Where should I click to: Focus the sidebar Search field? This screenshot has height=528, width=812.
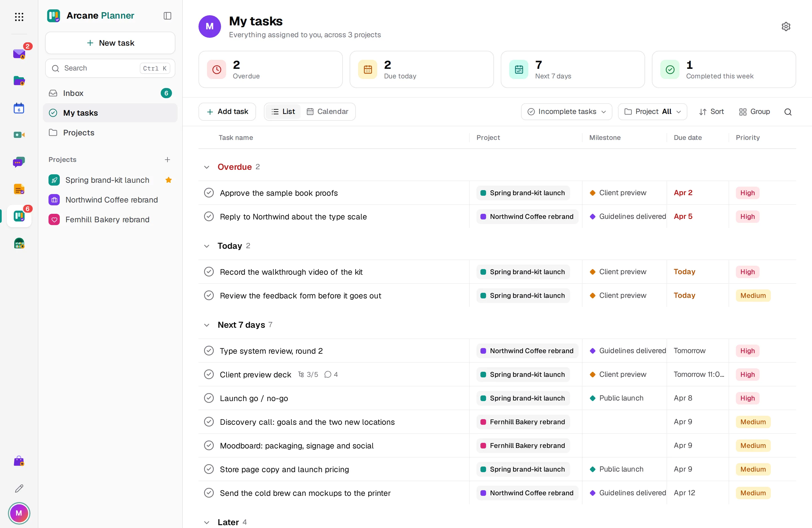pyautogui.click(x=110, y=68)
